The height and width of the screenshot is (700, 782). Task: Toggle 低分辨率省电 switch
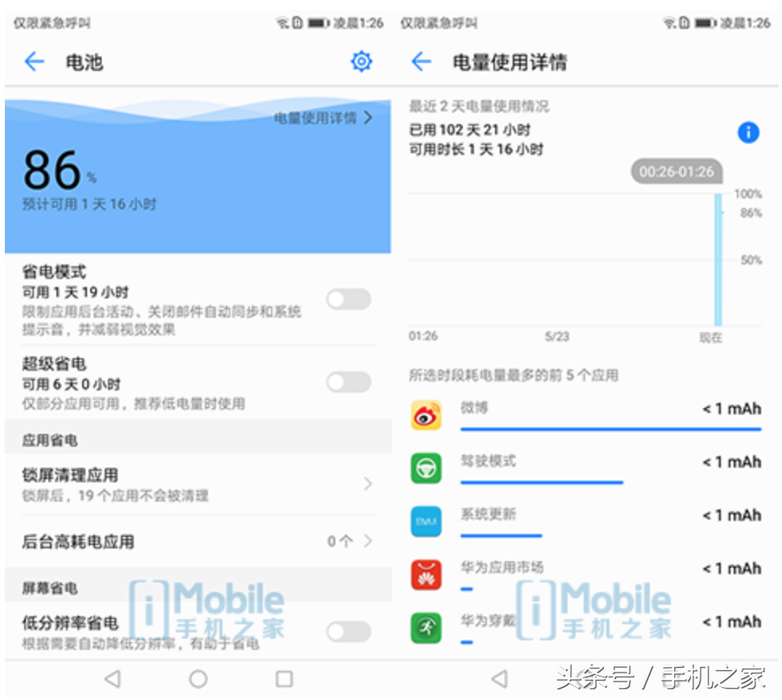point(348,631)
